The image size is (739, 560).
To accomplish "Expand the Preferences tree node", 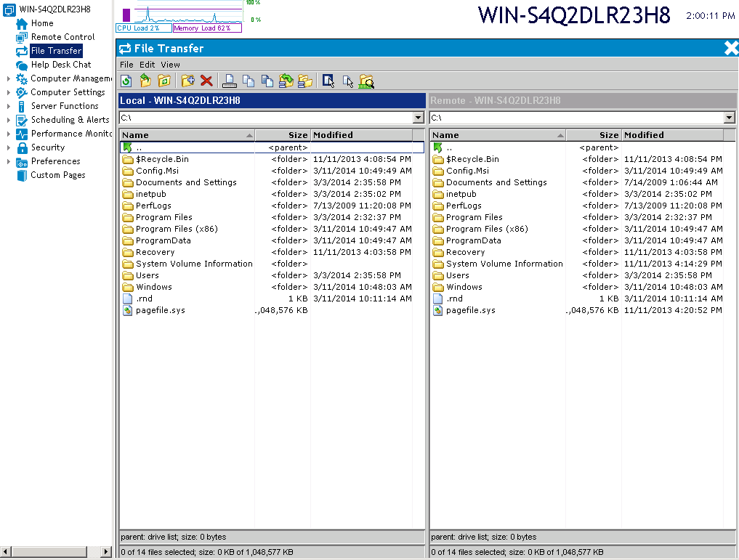I will pos(9,161).
